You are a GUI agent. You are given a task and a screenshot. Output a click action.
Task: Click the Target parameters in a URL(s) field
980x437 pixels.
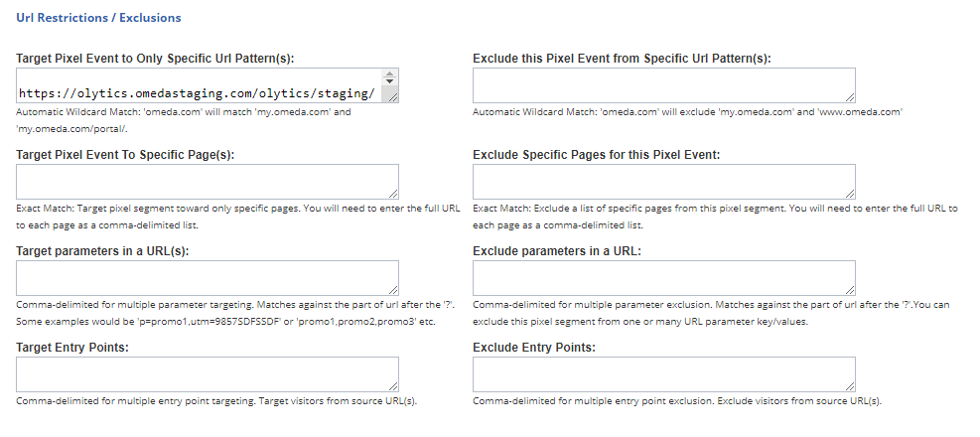pos(208,278)
